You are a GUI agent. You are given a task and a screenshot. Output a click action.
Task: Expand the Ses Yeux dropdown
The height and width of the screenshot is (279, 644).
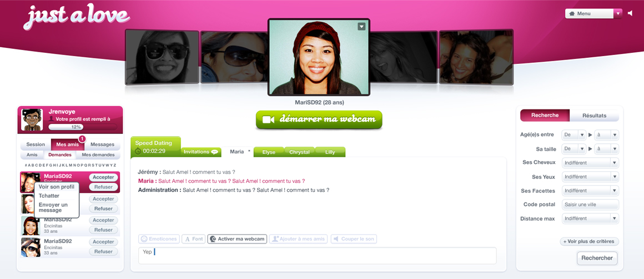tap(590, 177)
